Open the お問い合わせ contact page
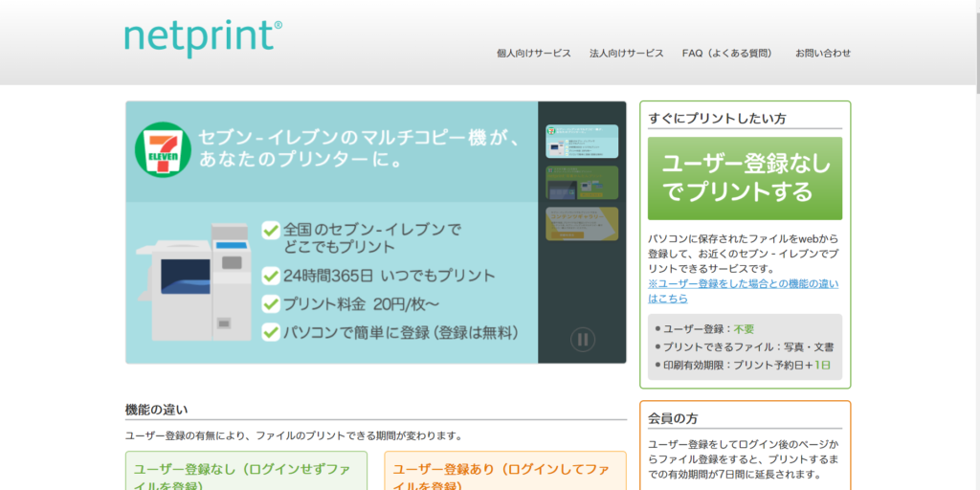Image resolution: width=980 pixels, height=490 pixels. click(x=822, y=54)
